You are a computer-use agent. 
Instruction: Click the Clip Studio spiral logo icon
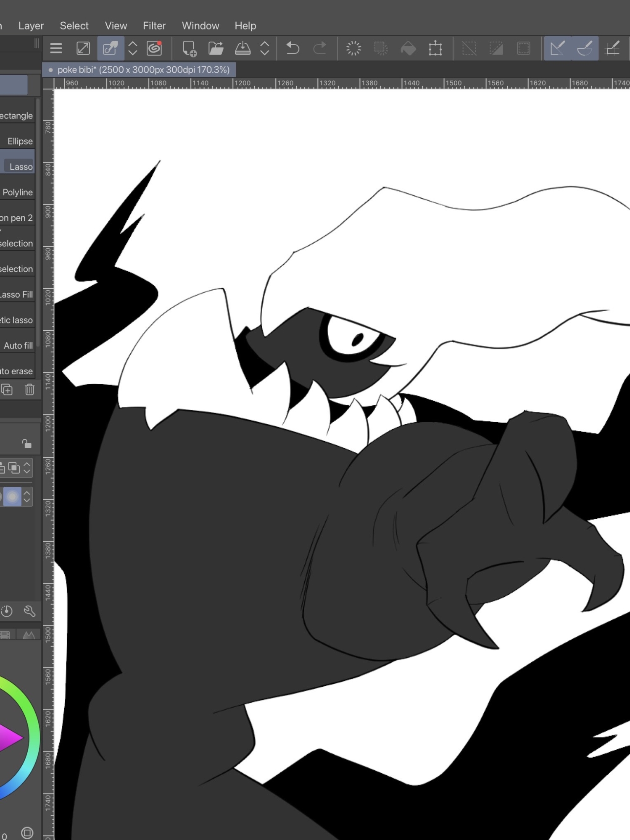[154, 49]
